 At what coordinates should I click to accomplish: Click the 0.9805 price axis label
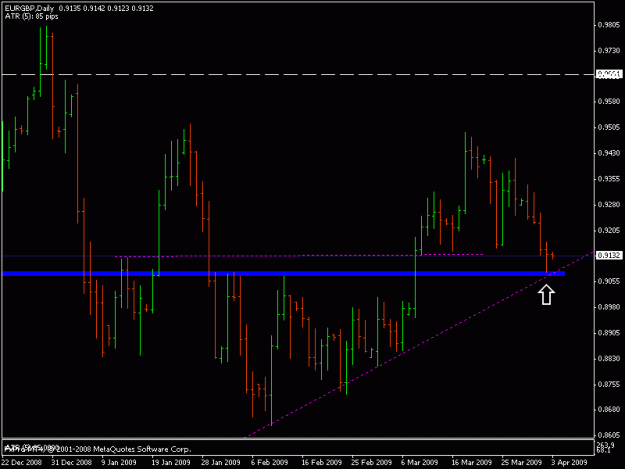point(609,25)
